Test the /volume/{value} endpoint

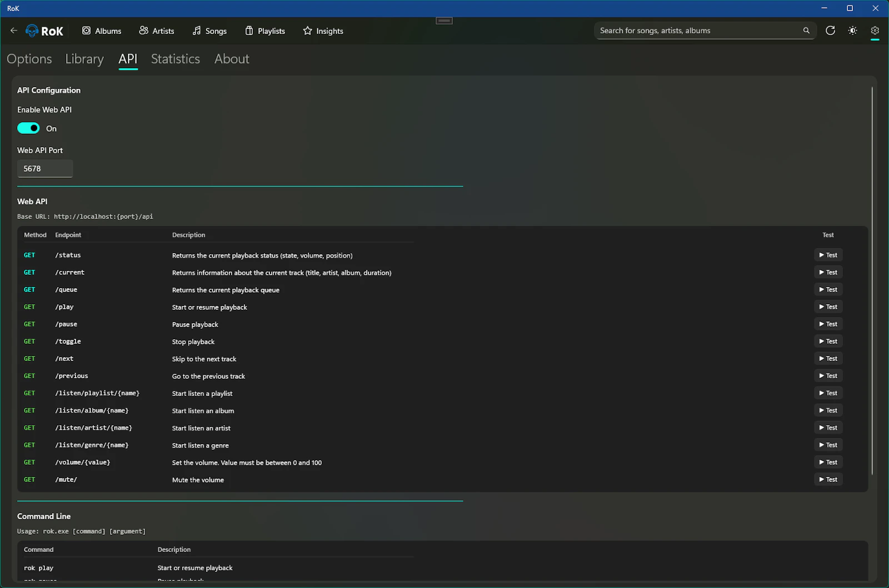pos(828,462)
